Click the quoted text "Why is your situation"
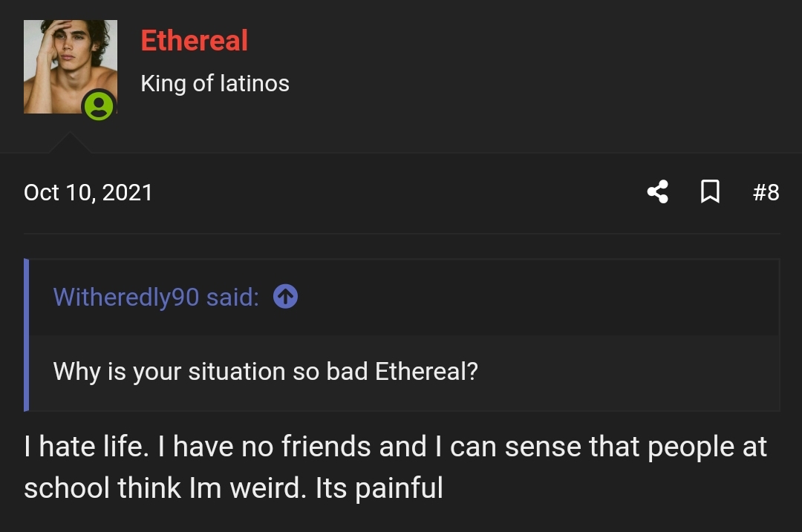Viewport: 802px width, 532px height. click(169, 371)
